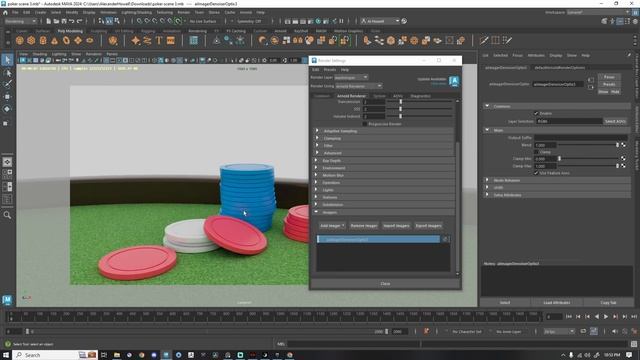Create a polygon sphere from the shelf

(x=20, y=40)
